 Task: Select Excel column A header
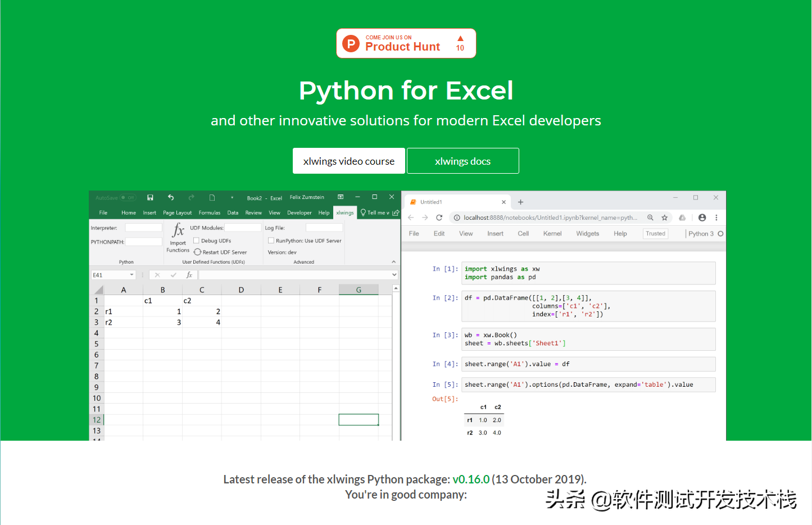pos(124,289)
